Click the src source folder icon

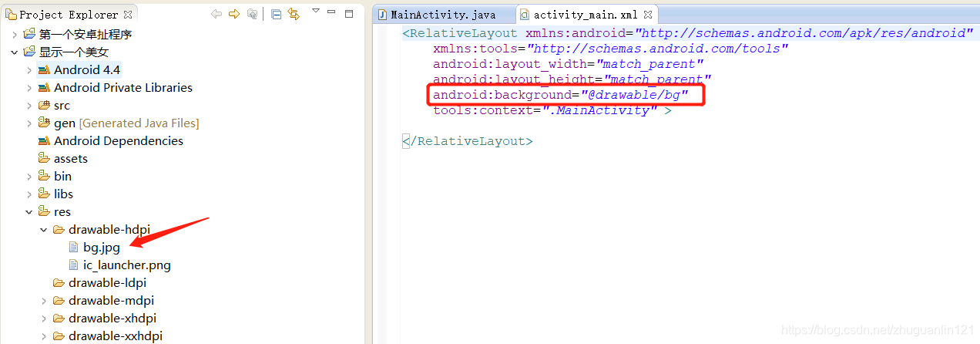[44, 105]
